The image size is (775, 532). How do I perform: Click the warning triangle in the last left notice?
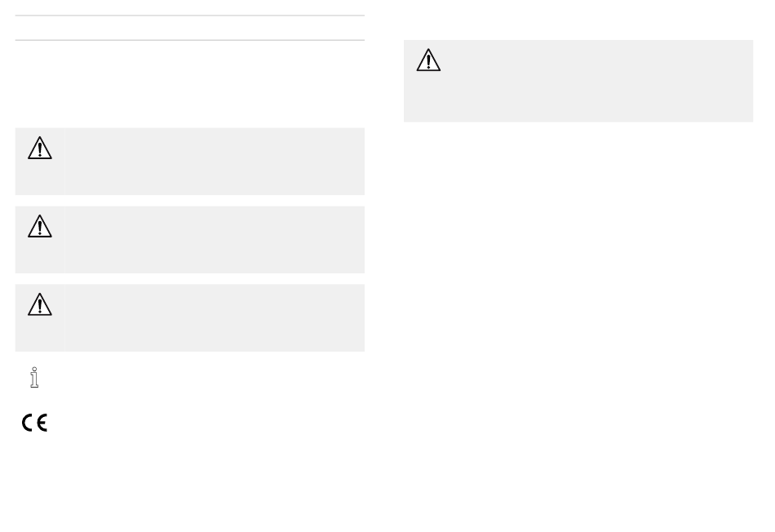[x=40, y=304]
